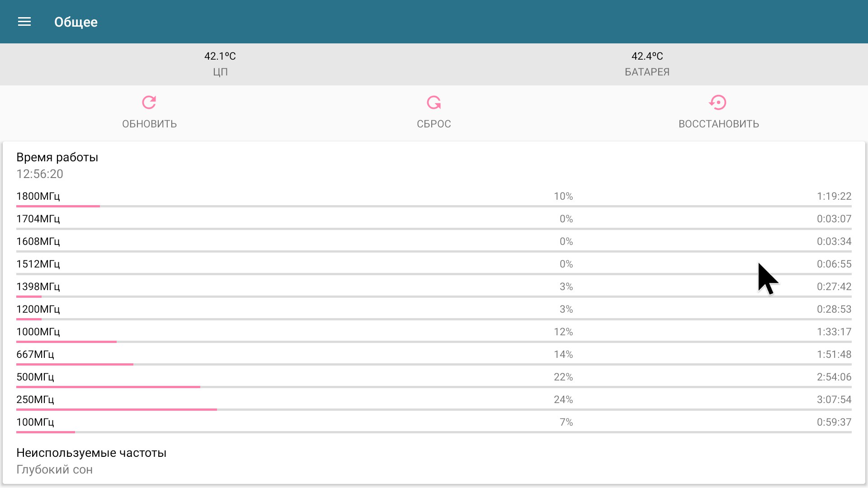This screenshot has width=868, height=488.
Task: Click the Обновить refresh icon
Action: [149, 103]
